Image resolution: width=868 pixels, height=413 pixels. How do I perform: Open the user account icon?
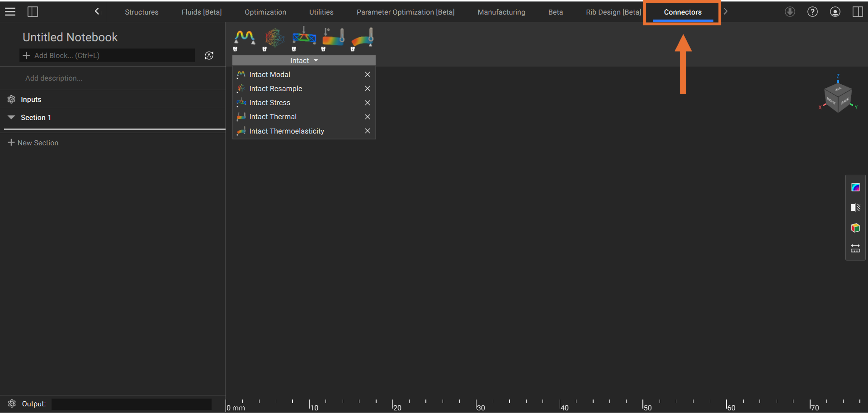click(835, 12)
